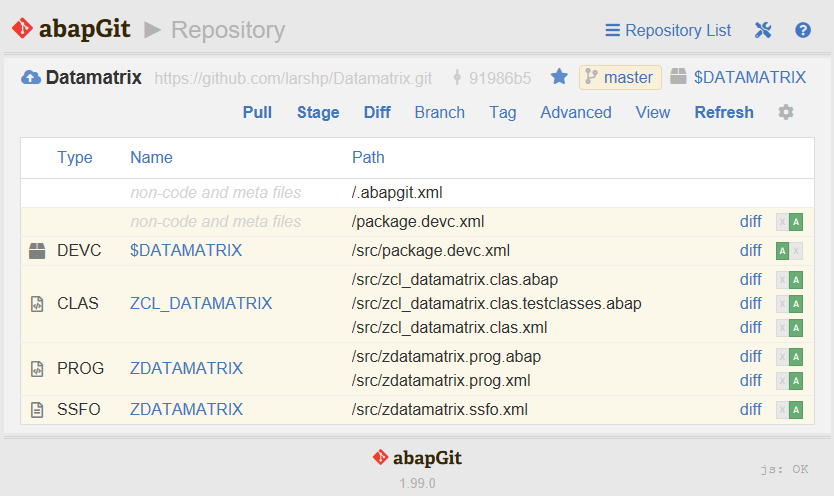Open diff for zcl_datamatrix.clas.testclasses.abap
This screenshot has height=496, width=834.
750,304
